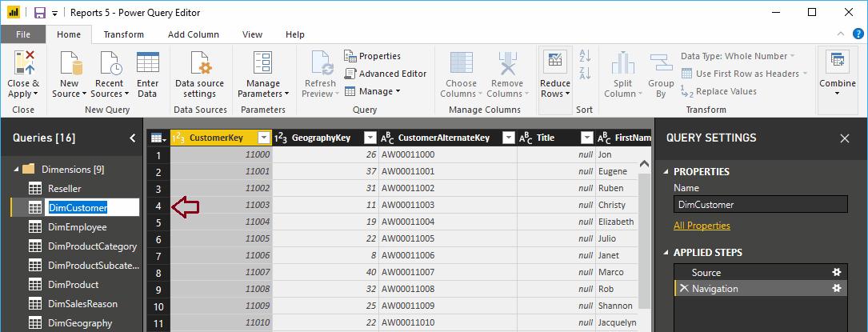The width and height of the screenshot is (868, 332).
Task: Collapse the PROPERTIES section
Action: [666, 171]
